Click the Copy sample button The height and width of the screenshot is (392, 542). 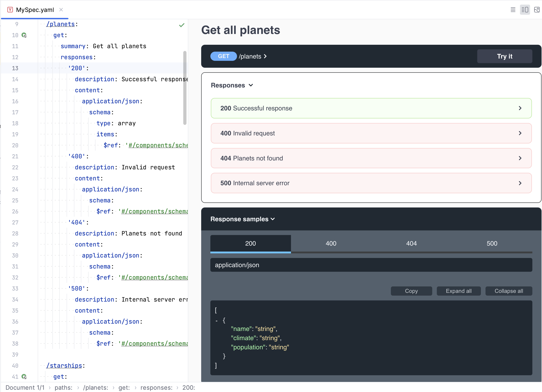[411, 291]
